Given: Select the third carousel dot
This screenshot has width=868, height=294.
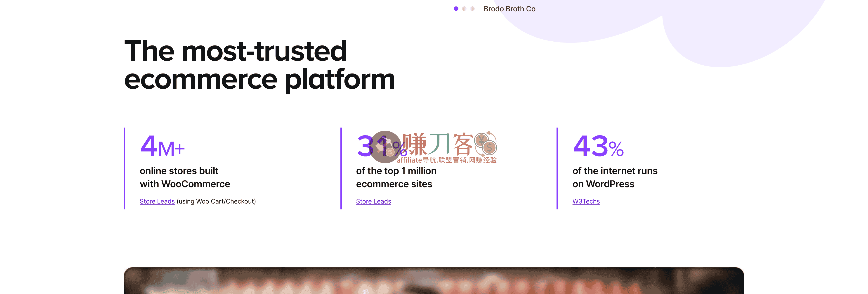Looking at the screenshot, I should pos(472,8).
